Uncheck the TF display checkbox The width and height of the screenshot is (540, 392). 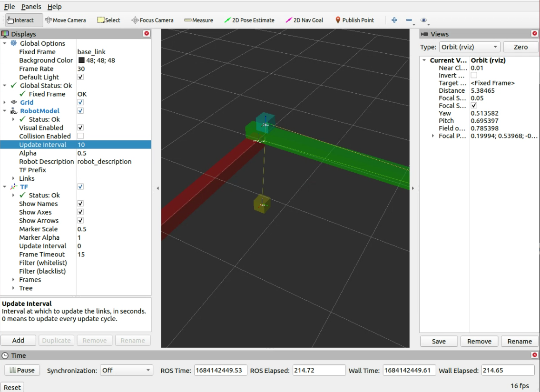80,186
